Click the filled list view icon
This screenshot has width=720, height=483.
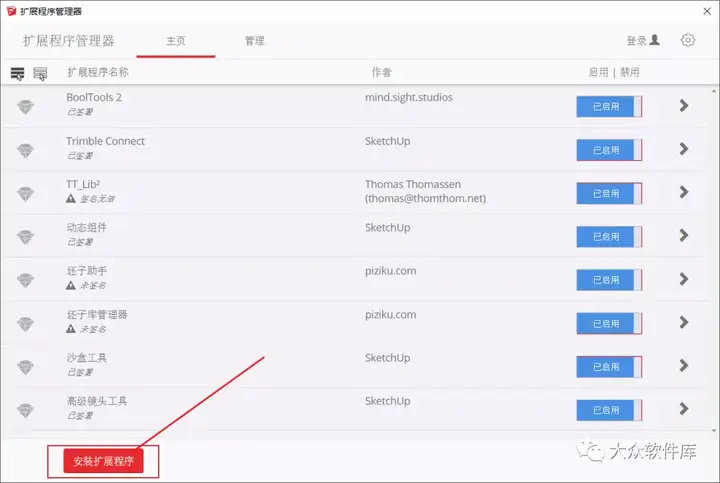pyautogui.click(x=17, y=73)
